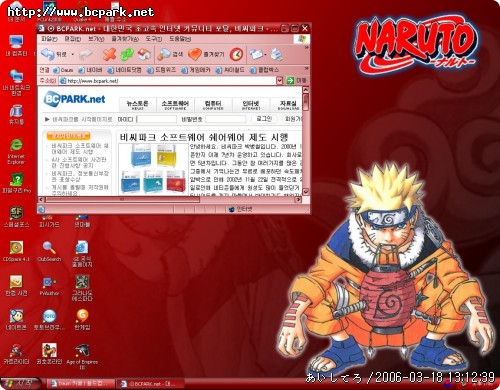Select the 한게임 desktop icon

point(82,319)
